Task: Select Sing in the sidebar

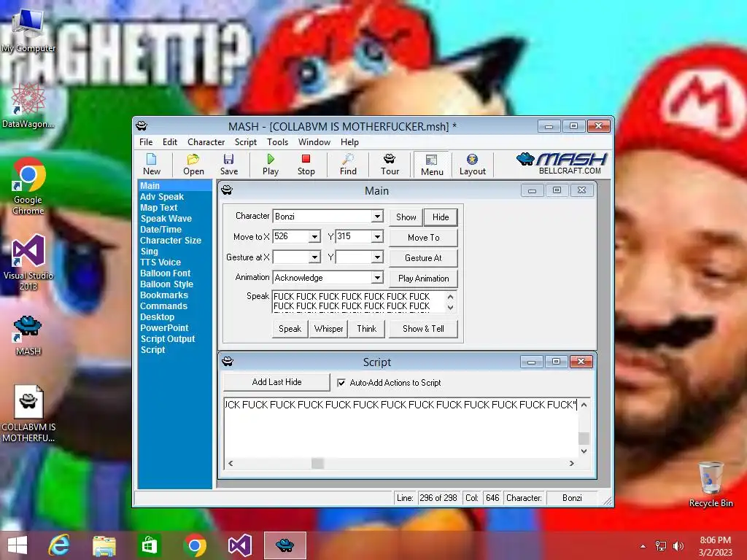Action: click(x=149, y=252)
